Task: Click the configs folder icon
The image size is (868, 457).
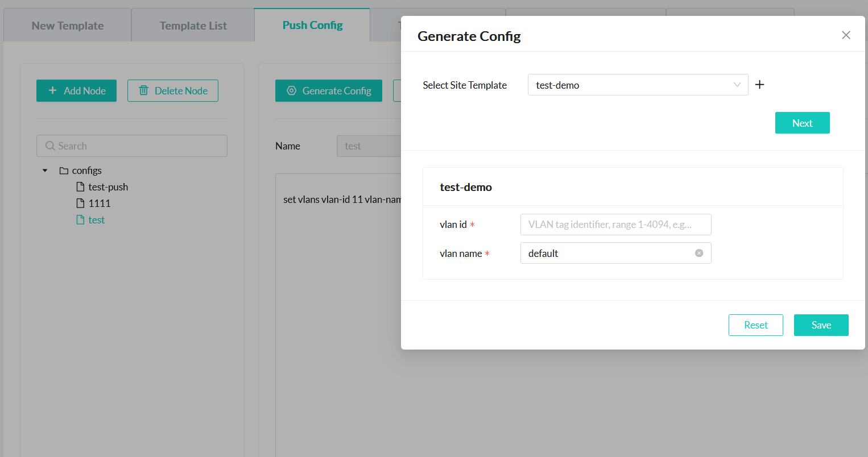Action: [x=64, y=171]
